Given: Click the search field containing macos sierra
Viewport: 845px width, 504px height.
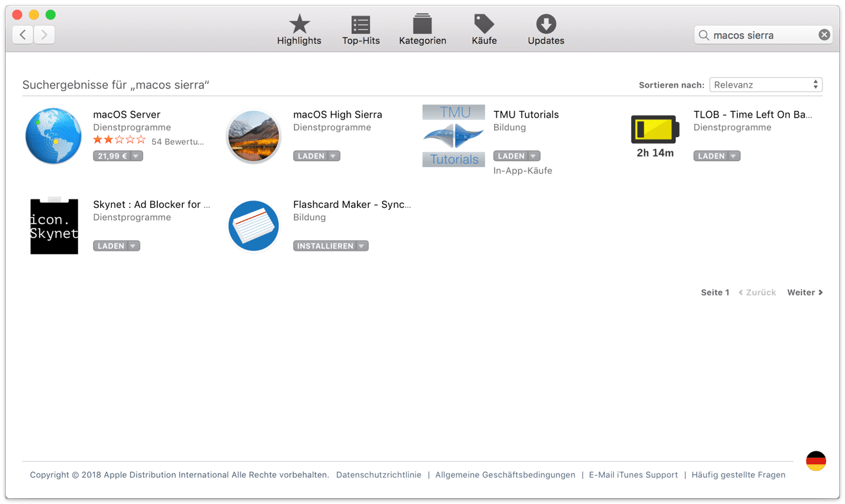Looking at the screenshot, I should click(x=763, y=35).
